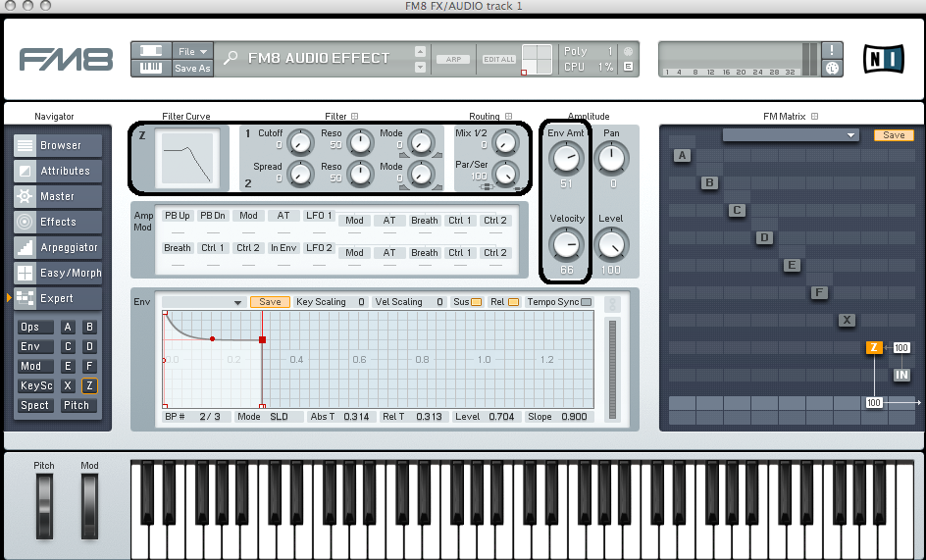This screenshot has width=926, height=560.
Task: Toggle the envelope link icon
Action: click(612, 305)
